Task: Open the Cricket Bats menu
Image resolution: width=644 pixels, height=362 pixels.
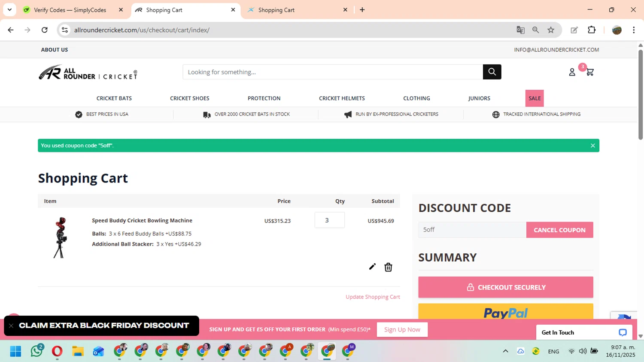Action: click(x=114, y=98)
